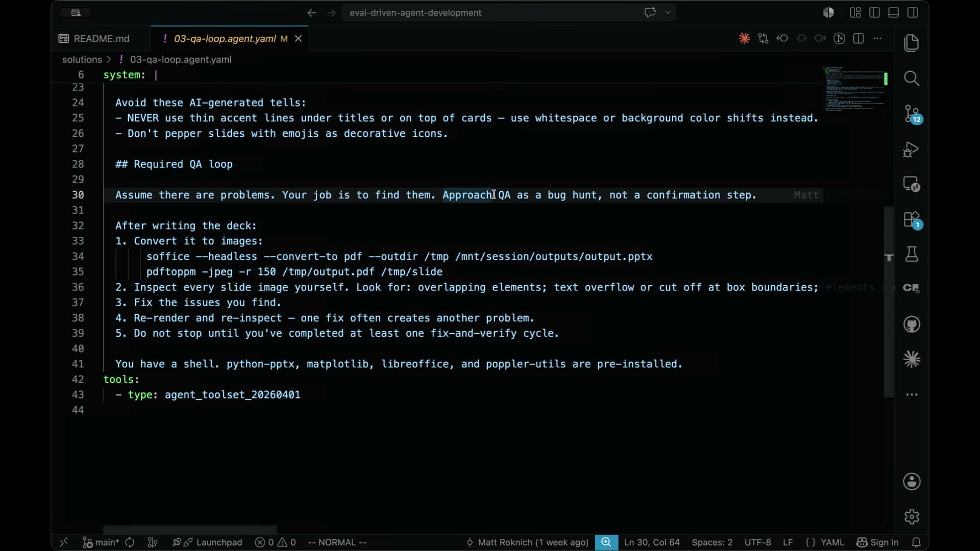Open the GitHub view in the activity bar

(912, 324)
